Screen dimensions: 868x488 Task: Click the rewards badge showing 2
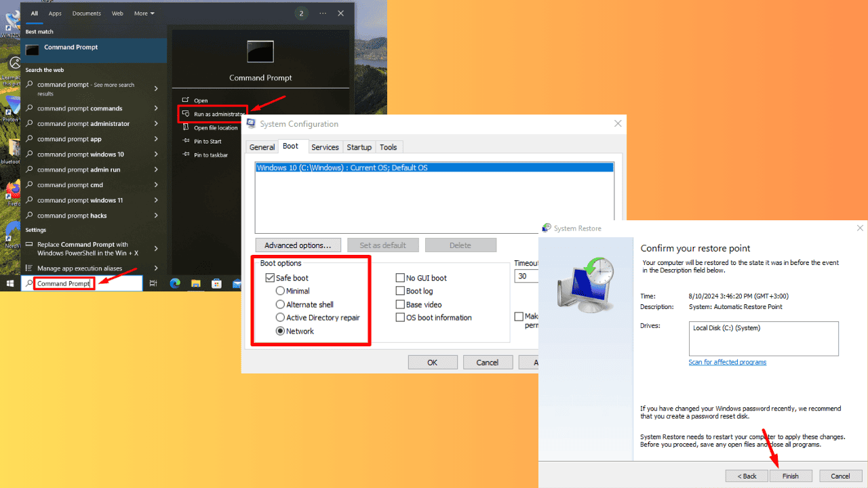pyautogui.click(x=301, y=13)
